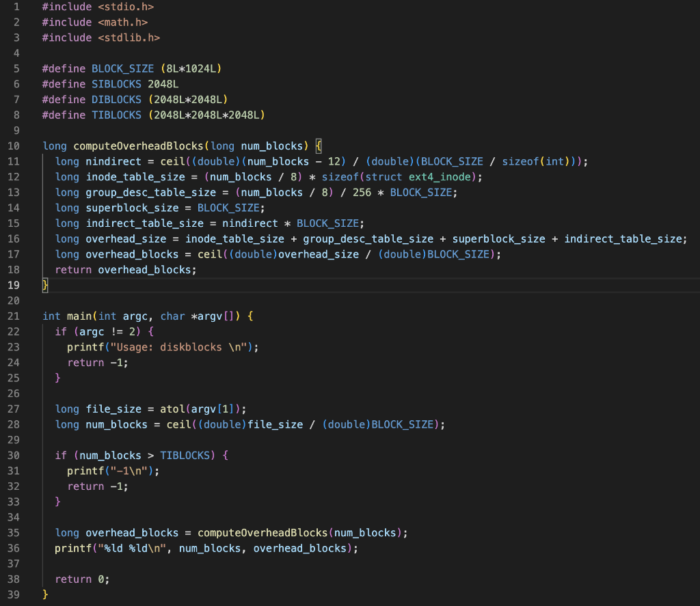The height and width of the screenshot is (606, 700).
Task: Click 'sizeof(int)' on line 11
Action: (x=536, y=161)
